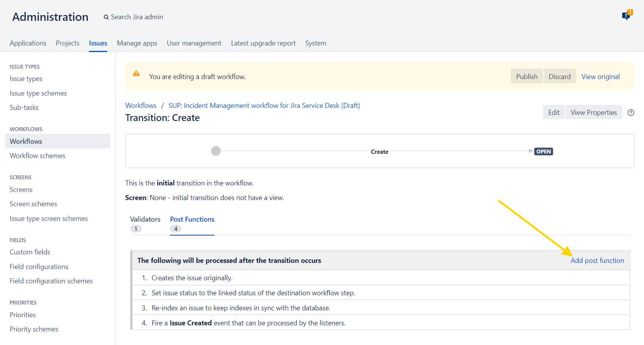The image size is (644, 345).
Task: Click the feedback notification icon
Action: (627, 15)
